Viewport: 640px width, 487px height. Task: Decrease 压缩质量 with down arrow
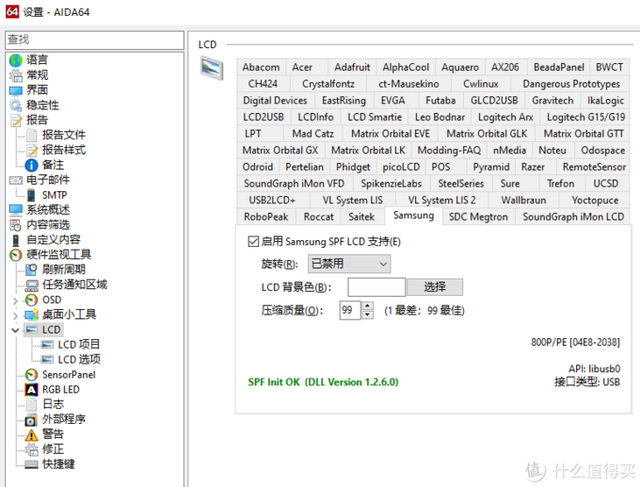[x=368, y=315]
